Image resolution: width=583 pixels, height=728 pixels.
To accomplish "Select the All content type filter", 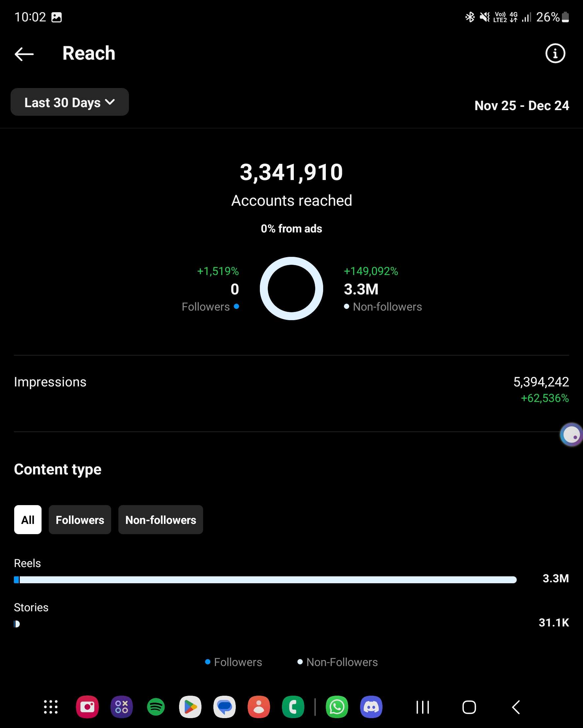I will pos(28,520).
